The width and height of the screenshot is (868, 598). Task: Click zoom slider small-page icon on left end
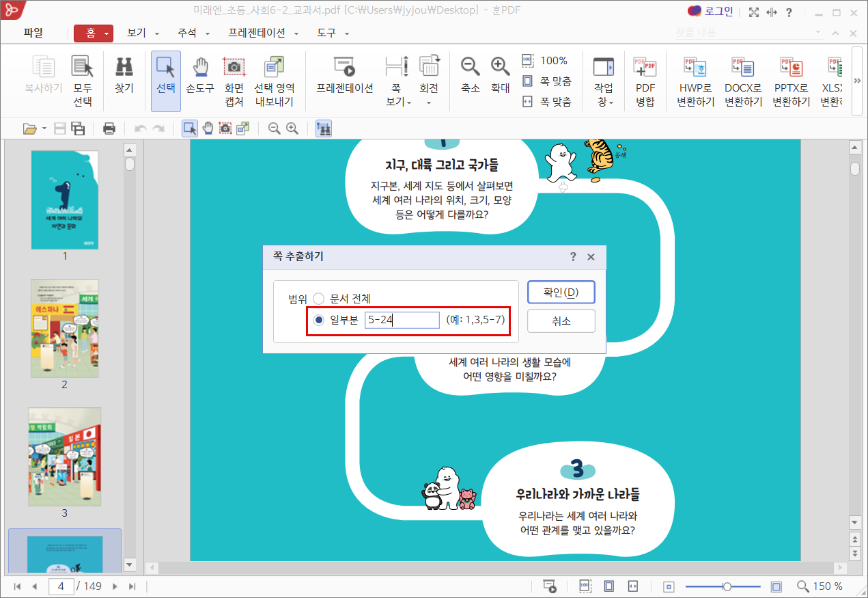(x=669, y=586)
